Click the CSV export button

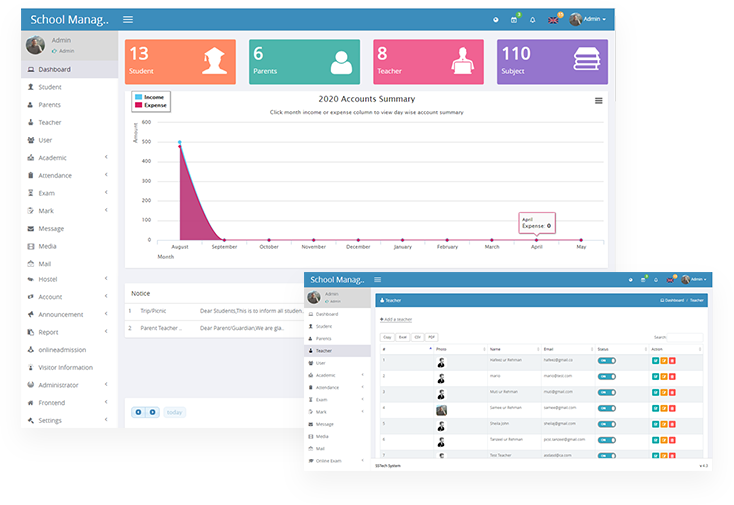point(418,337)
